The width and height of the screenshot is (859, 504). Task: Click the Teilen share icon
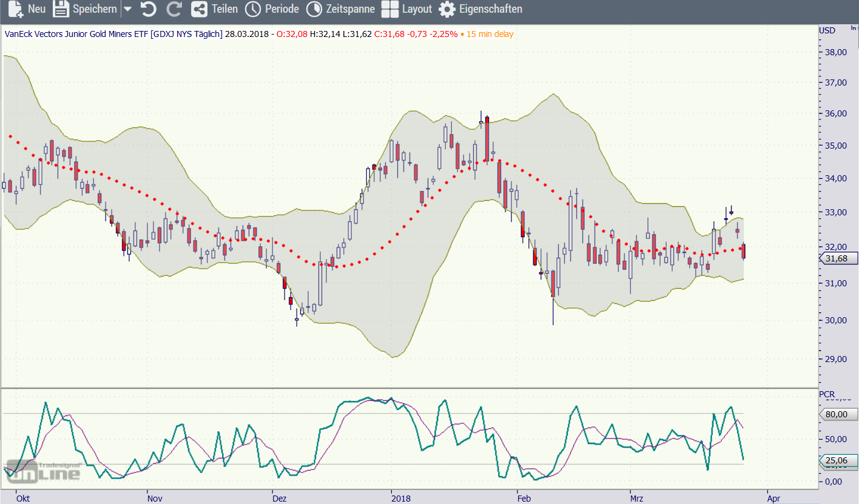pyautogui.click(x=198, y=9)
